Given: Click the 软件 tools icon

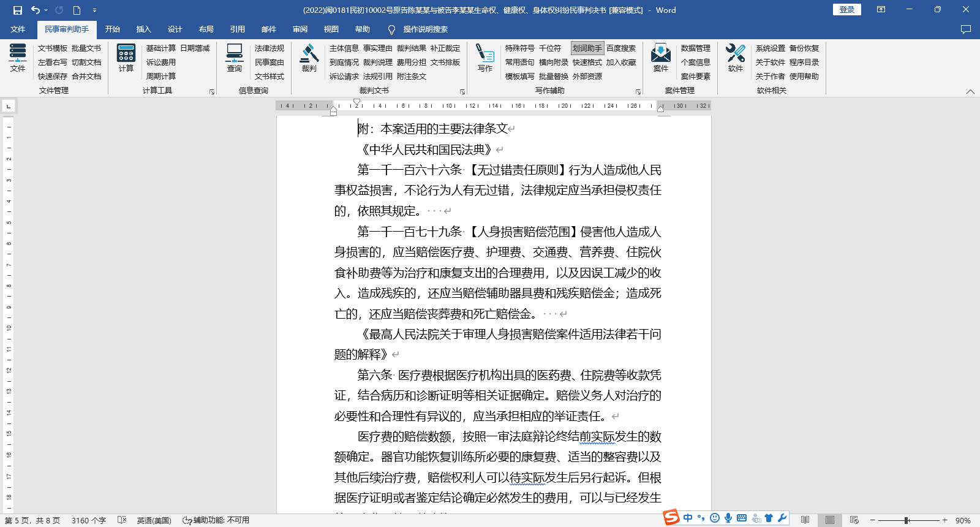Looking at the screenshot, I should pyautogui.click(x=736, y=58).
